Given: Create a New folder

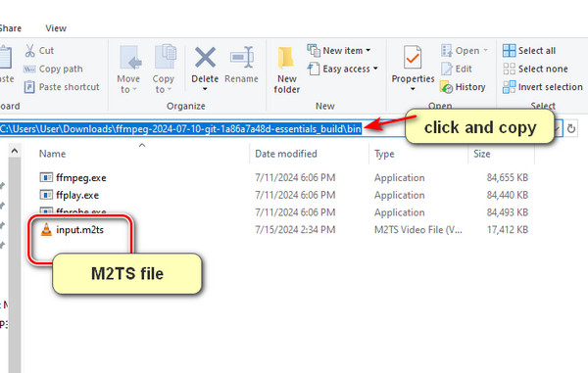Looking at the screenshot, I should [287, 70].
